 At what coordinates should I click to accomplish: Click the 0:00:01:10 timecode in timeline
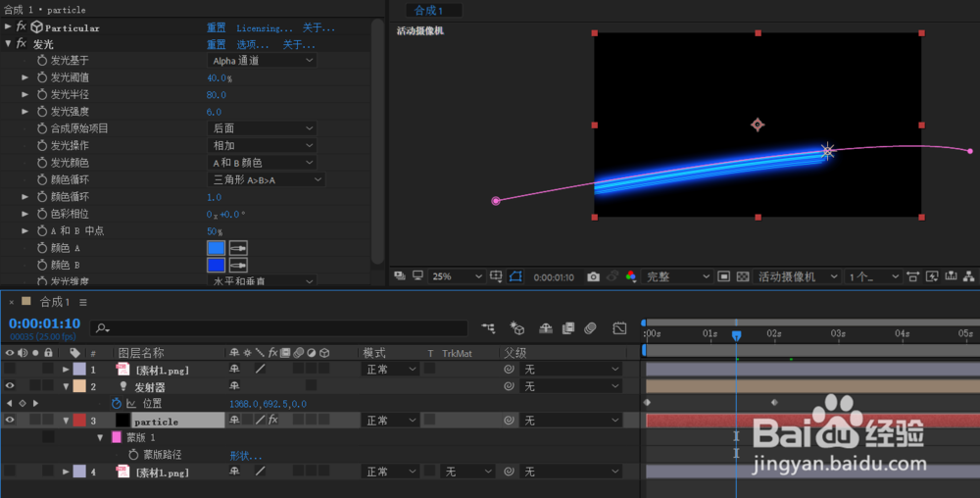pyautogui.click(x=44, y=324)
